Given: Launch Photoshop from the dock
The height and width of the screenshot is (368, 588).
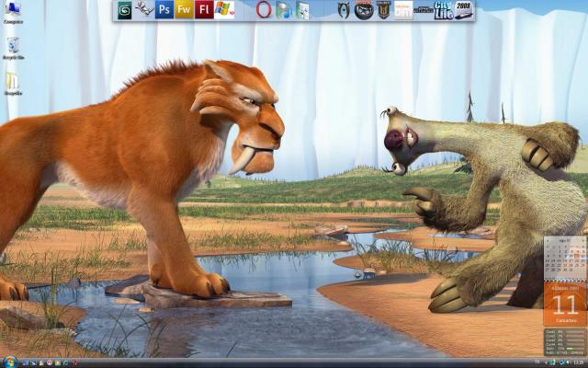Looking at the screenshot, I should click(x=164, y=10).
